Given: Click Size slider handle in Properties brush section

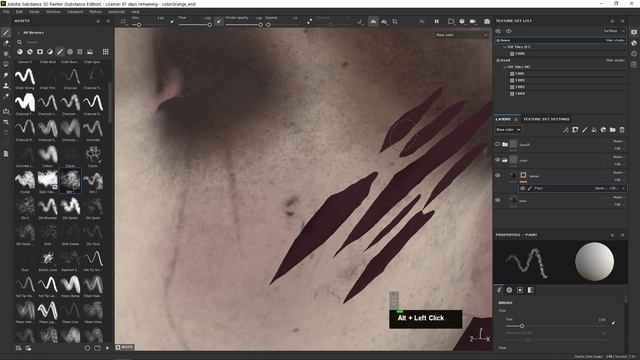Looking at the screenshot, I should (x=522, y=326).
